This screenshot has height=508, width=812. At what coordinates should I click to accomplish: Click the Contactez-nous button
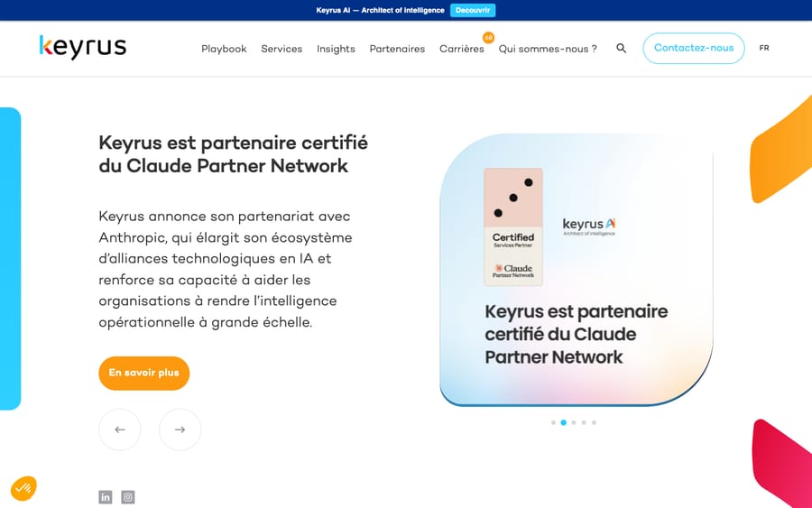694,48
